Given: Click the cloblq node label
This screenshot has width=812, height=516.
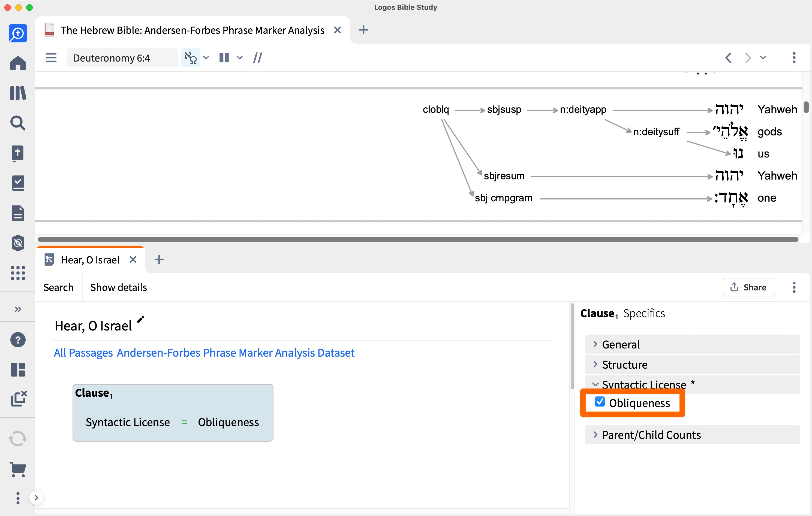Looking at the screenshot, I should point(436,110).
